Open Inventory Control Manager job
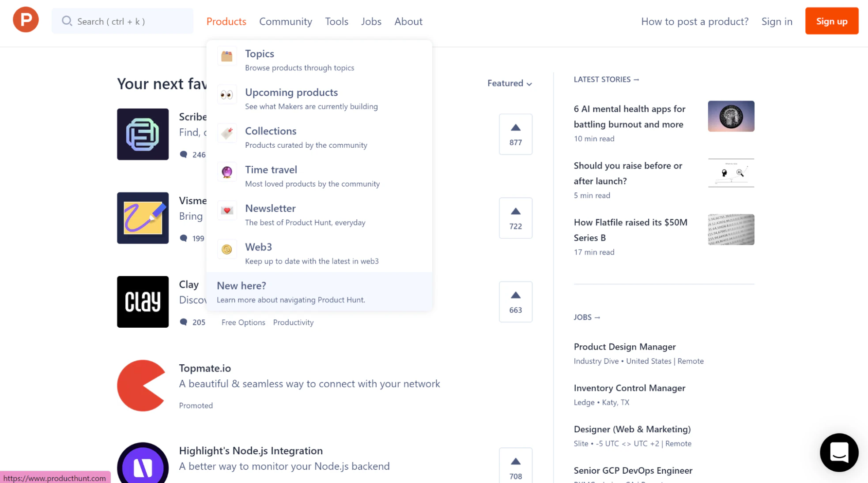Image resolution: width=868 pixels, height=483 pixels. 629,388
